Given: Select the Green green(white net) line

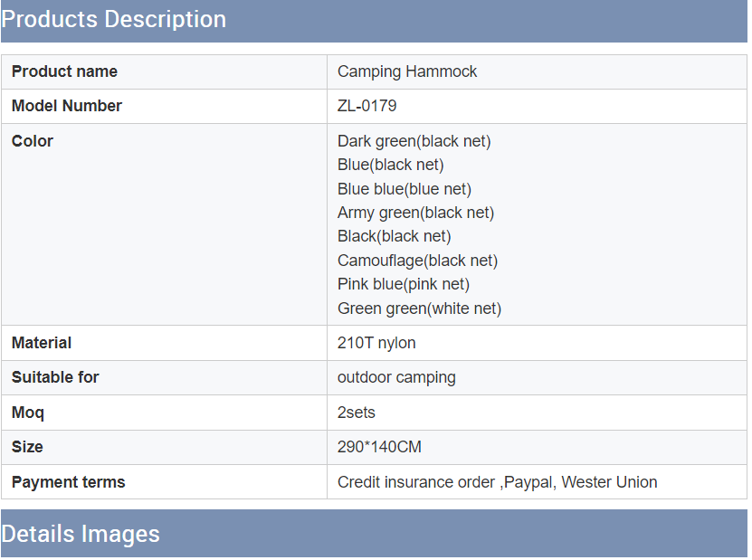Looking at the screenshot, I should (419, 308).
